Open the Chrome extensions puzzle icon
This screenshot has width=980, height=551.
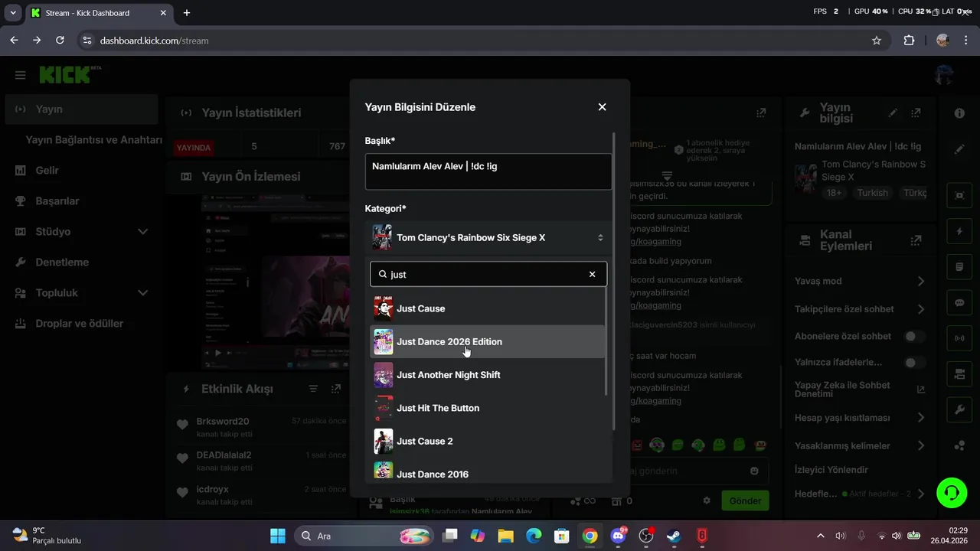click(910, 41)
